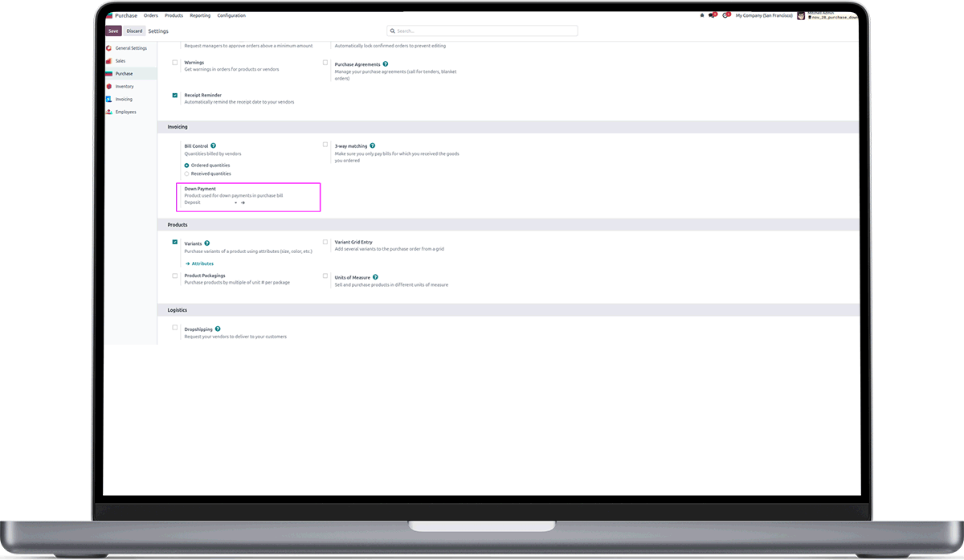
Task: Follow the Attributes link under Variants
Action: coord(199,264)
